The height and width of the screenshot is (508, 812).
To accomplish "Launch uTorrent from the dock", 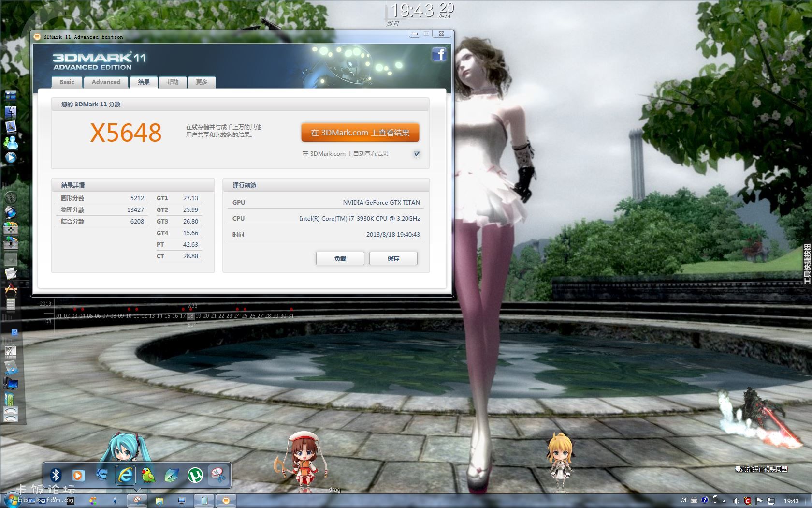I will point(195,475).
